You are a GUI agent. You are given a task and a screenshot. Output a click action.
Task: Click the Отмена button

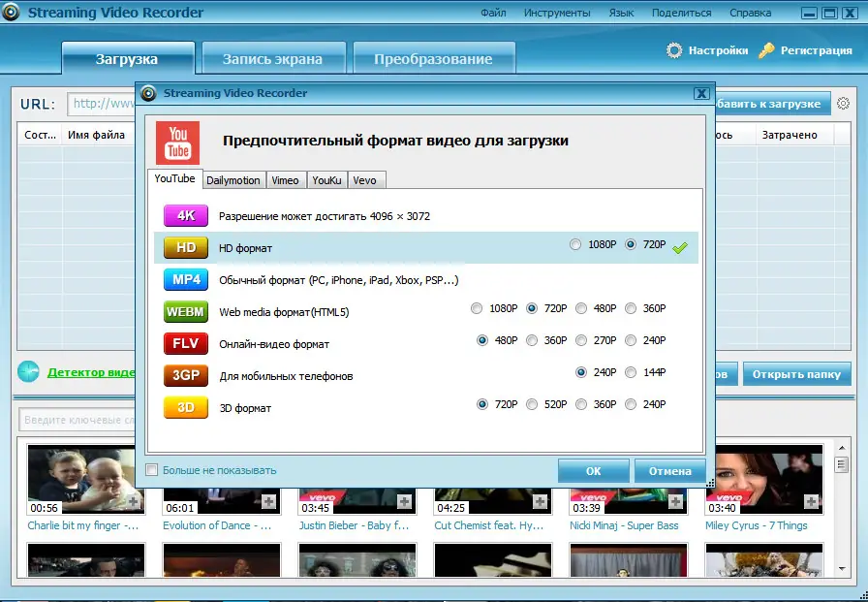(x=669, y=470)
